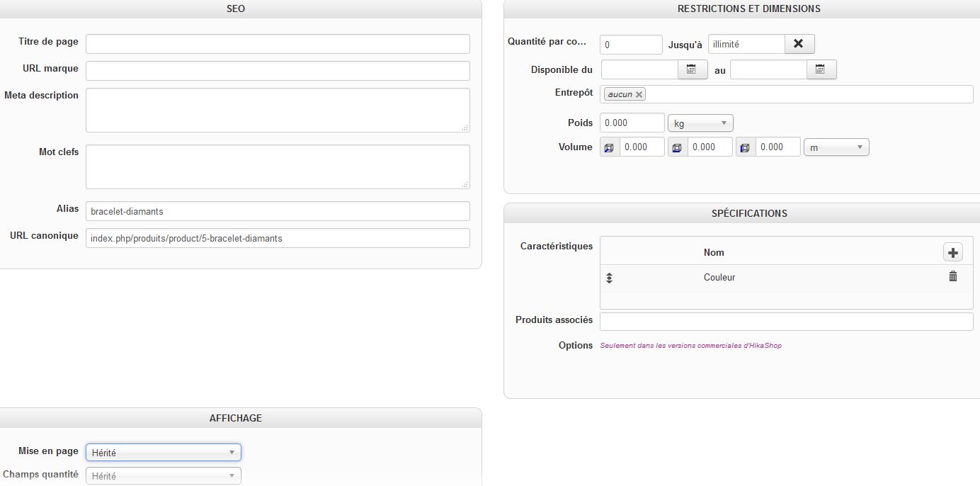This screenshot has height=486, width=980.
Task: Click the second Volume dimension cube icon
Action: (x=677, y=147)
